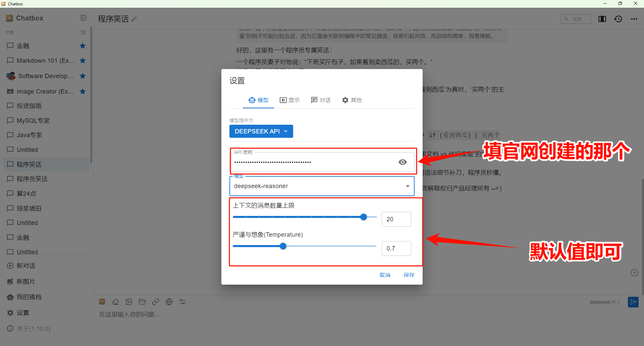The height and width of the screenshot is (346, 644).
Task: Select 程序员笑话 conversation
Action: click(46, 179)
